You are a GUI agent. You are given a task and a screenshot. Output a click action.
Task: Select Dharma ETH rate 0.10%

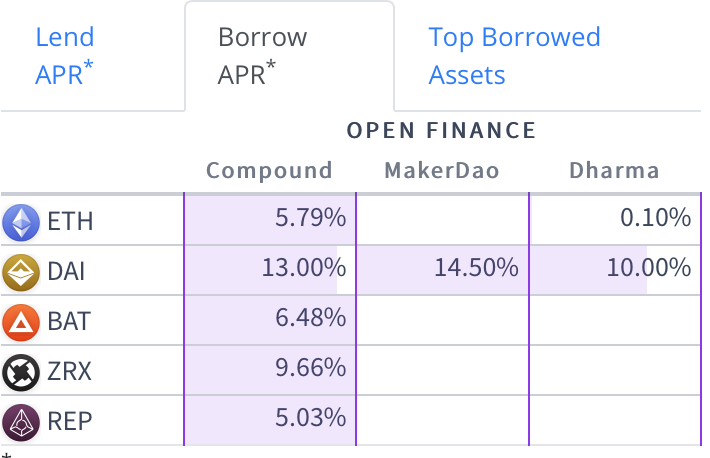(x=656, y=218)
